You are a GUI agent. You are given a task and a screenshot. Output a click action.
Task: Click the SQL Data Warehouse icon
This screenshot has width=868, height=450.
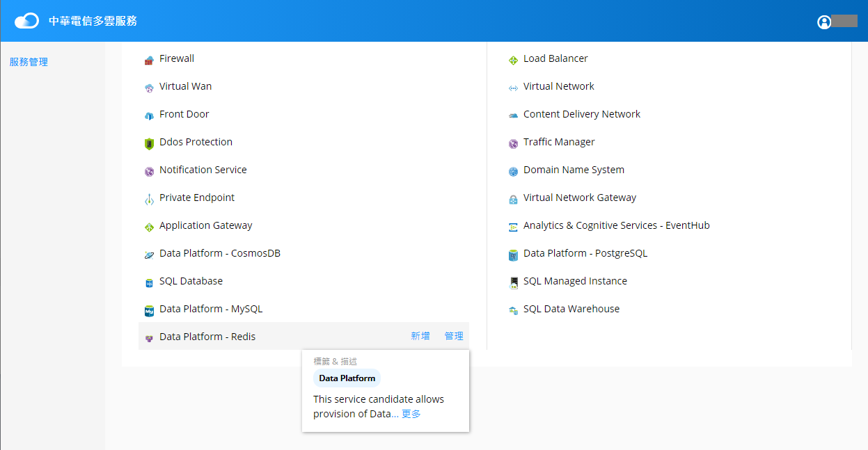click(513, 311)
